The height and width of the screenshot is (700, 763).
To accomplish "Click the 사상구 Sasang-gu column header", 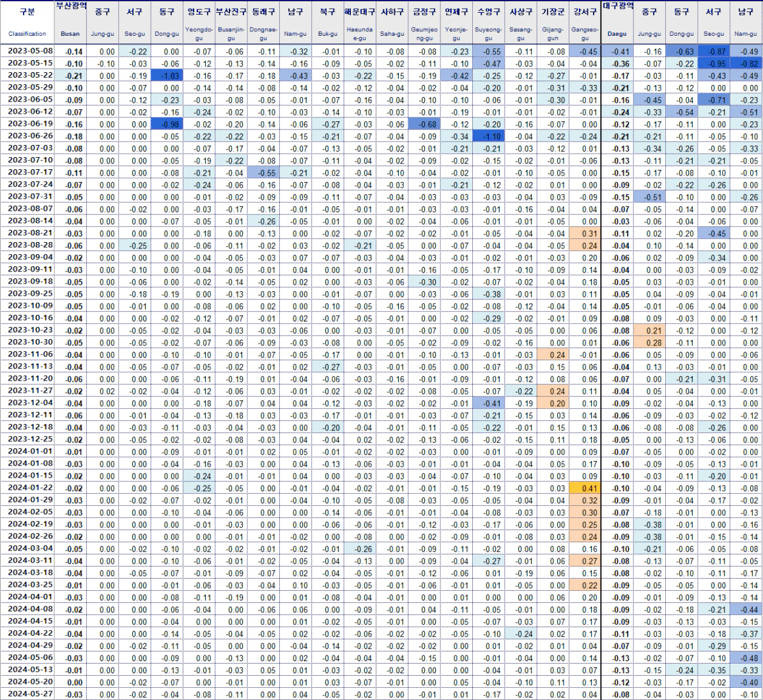I will click(x=520, y=22).
